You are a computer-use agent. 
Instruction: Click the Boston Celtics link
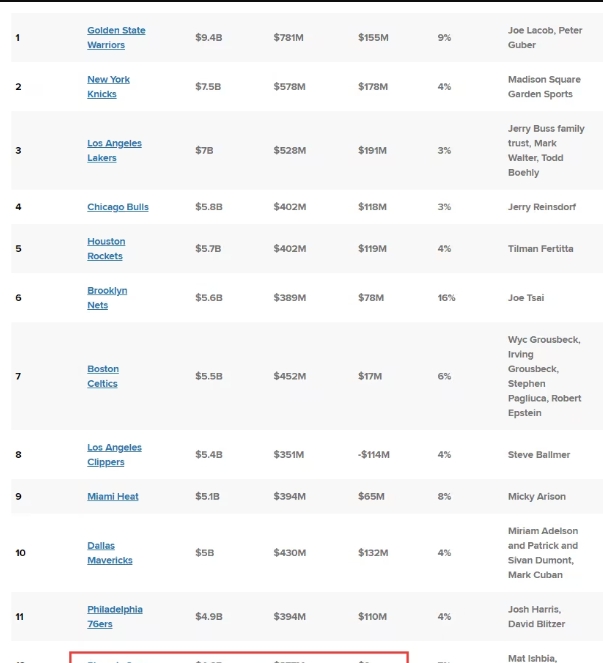click(x=103, y=376)
